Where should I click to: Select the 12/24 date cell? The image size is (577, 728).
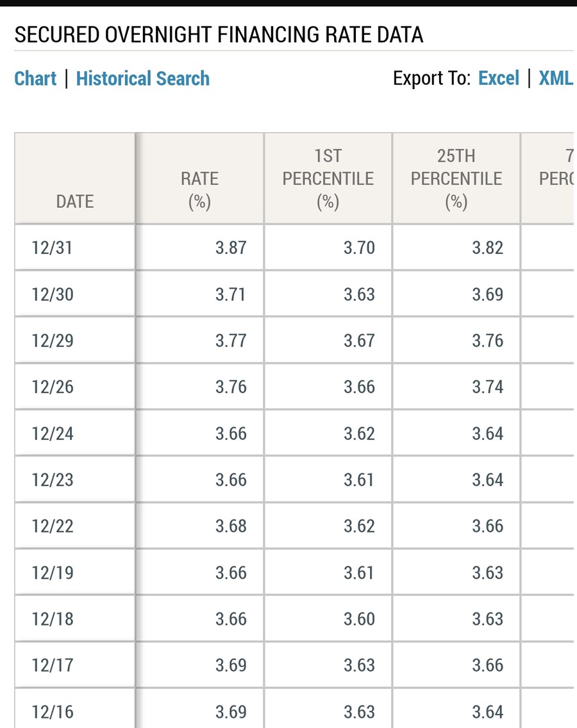click(x=53, y=434)
